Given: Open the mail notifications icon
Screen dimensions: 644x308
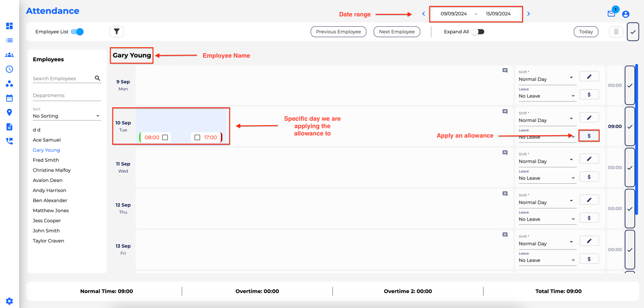Looking at the screenshot, I should (611, 14).
